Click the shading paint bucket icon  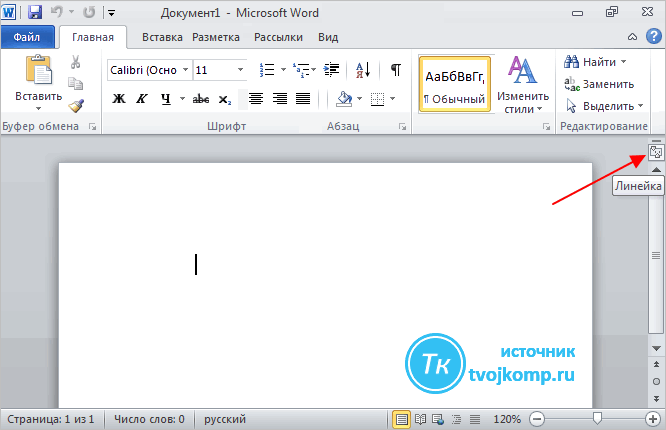(344, 99)
